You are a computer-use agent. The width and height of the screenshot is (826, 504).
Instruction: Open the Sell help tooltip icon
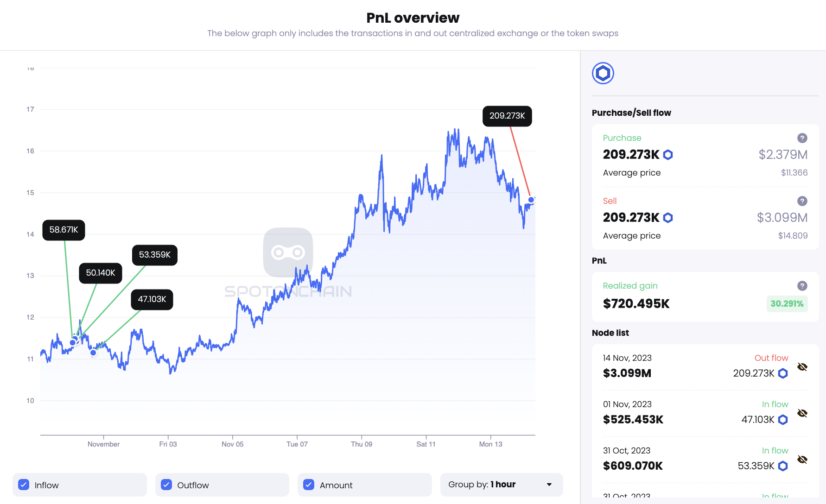click(802, 201)
